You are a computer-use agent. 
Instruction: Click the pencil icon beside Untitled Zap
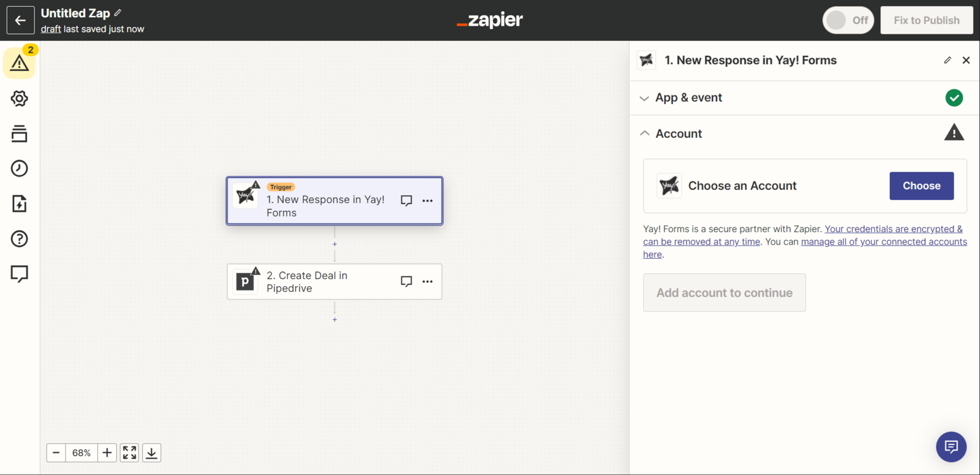coord(118,13)
